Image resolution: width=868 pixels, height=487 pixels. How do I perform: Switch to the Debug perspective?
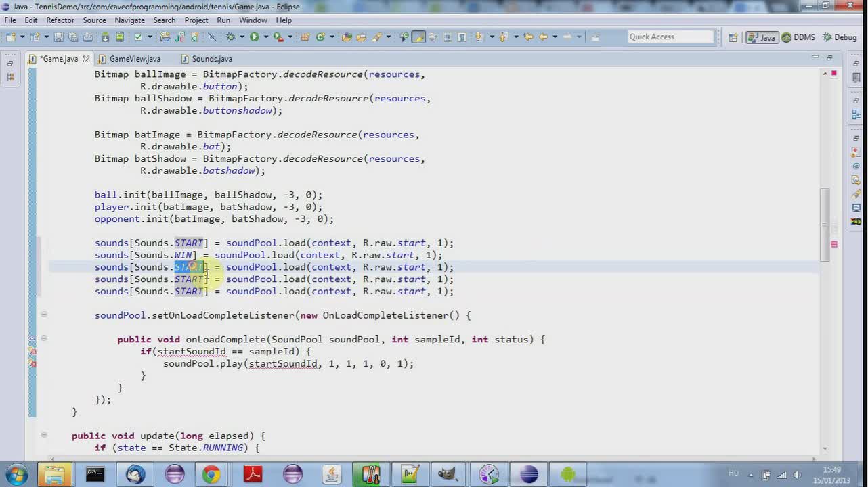click(x=840, y=37)
